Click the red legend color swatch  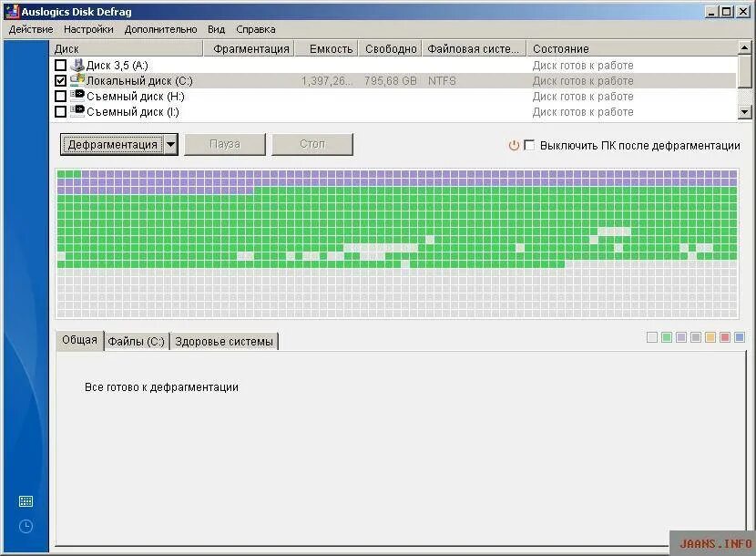point(724,337)
